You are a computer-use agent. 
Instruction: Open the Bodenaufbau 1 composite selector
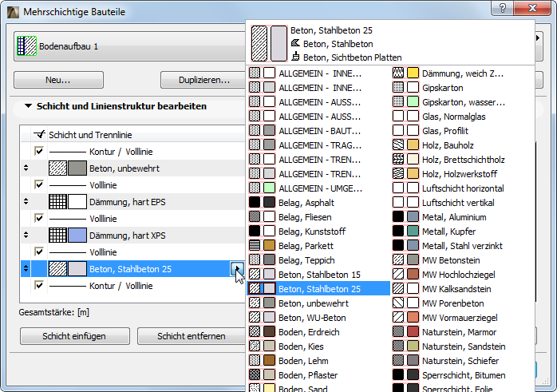coord(129,46)
